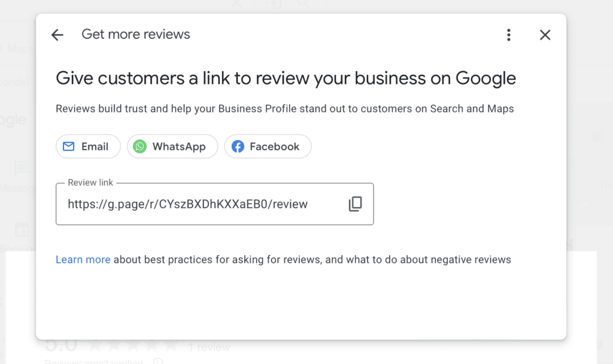
Task: Click the info icon beside Reviews aren't verified
Action: 158,361
